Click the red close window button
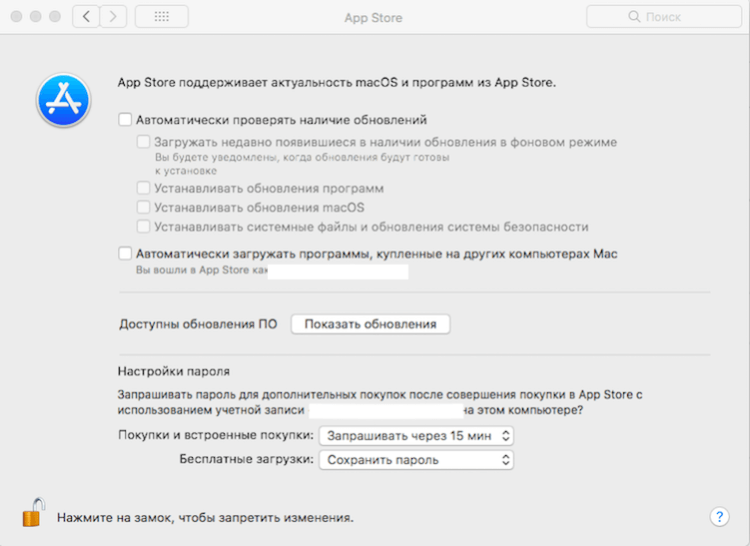The height and width of the screenshot is (546, 750). 16,17
